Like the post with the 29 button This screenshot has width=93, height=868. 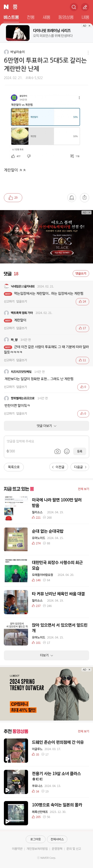[x=13, y=197]
